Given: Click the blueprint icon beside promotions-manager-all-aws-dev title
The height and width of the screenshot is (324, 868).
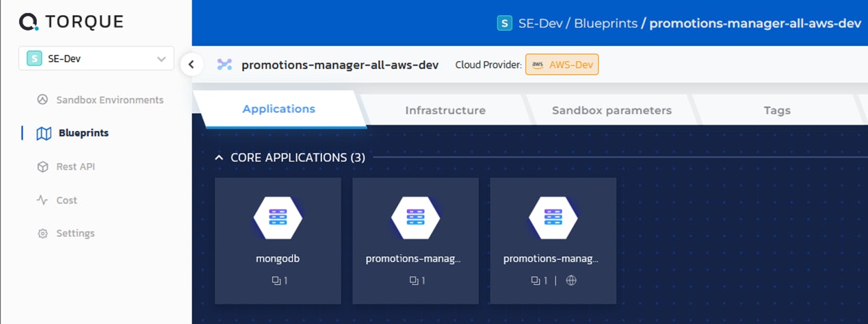Looking at the screenshot, I should [224, 65].
